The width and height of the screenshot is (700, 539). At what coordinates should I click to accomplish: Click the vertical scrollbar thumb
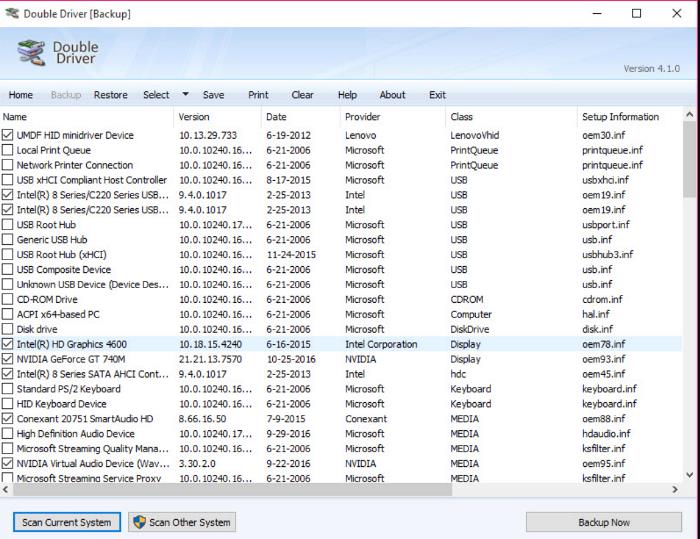[x=689, y=159]
